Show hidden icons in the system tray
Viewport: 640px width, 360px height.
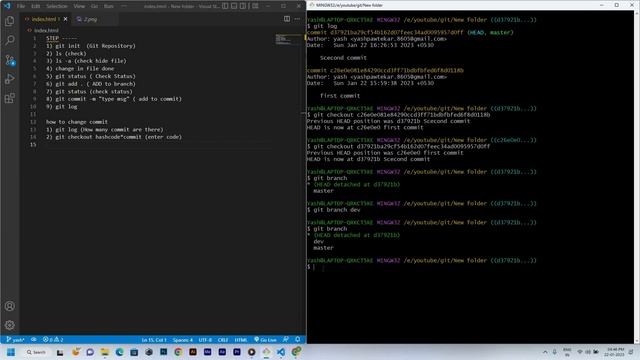[545, 352]
